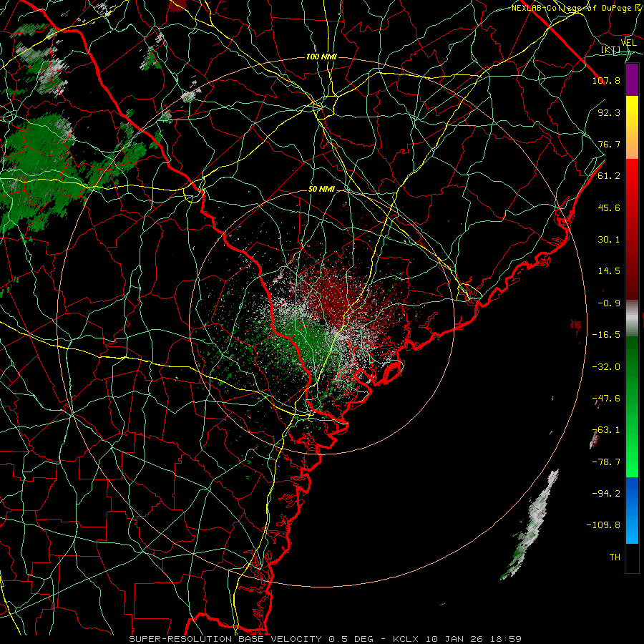Select the 45.6 value on the velocity scale
Image resolution: width=644 pixels, height=644 pixels.
(x=609, y=208)
